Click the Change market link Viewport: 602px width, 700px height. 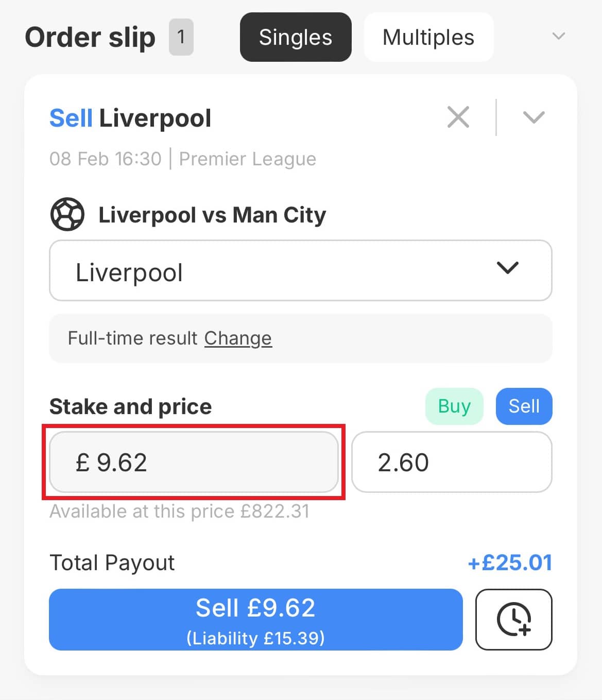pyautogui.click(x=238, y=338)
